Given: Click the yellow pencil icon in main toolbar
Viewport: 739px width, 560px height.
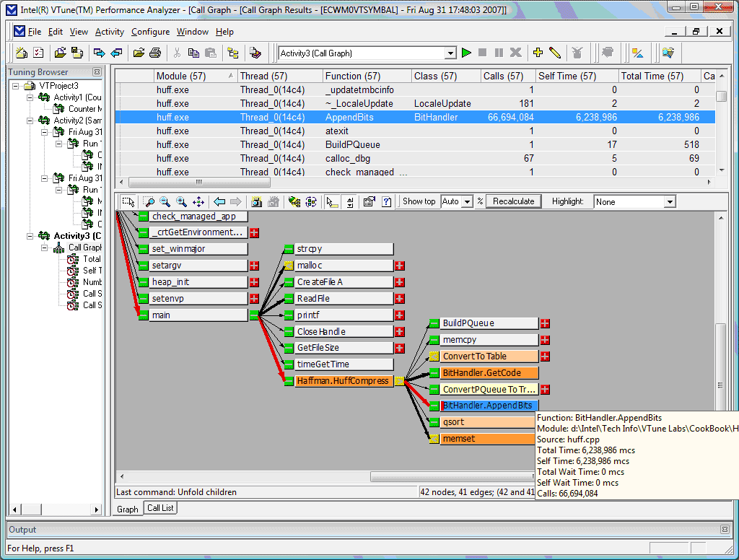Looking at the screenshot, I should coord(554,53).
